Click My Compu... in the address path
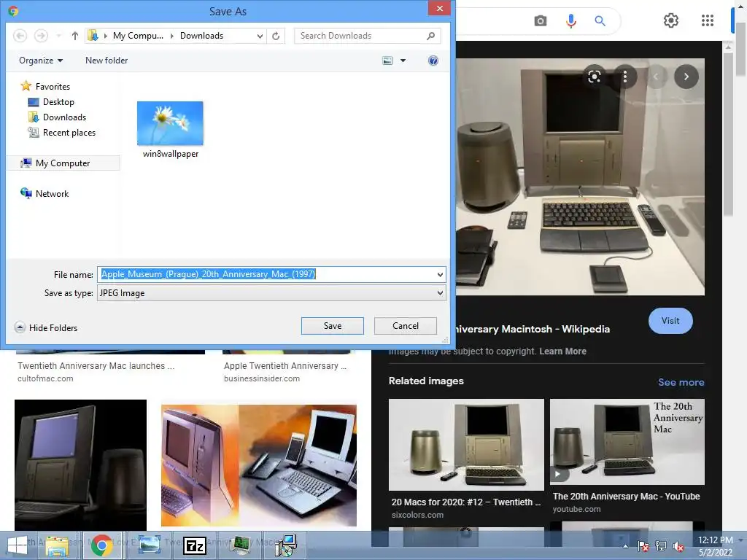This screenshot has height=560, width=747. [138, 36]
